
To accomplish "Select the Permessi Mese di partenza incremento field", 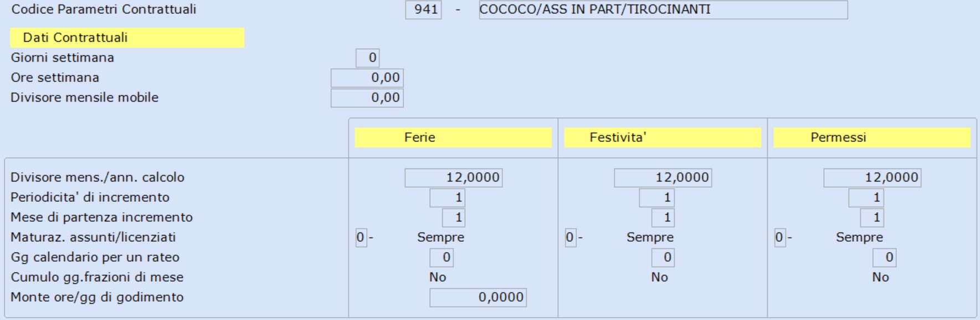I will click(873, 217).
